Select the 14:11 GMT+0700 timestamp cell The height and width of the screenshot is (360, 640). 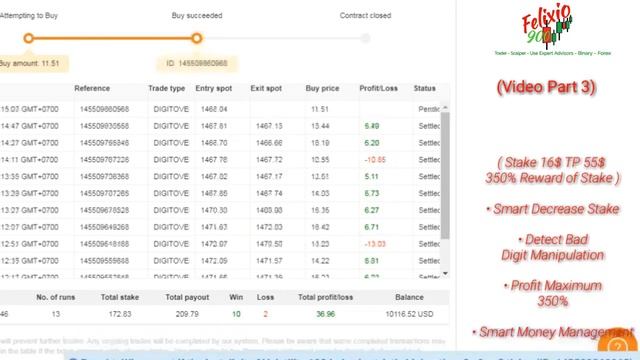tap(29, 160)
